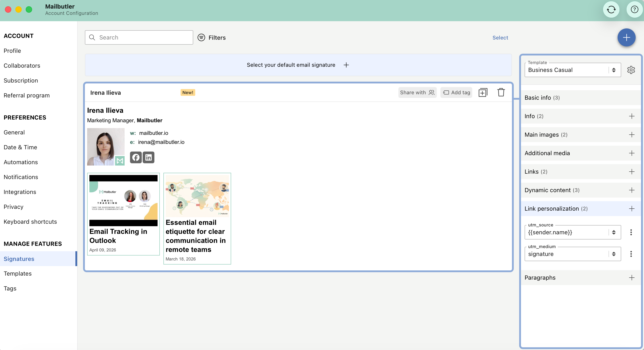
Task: Select General preferences
Action: tap(14, 132)
